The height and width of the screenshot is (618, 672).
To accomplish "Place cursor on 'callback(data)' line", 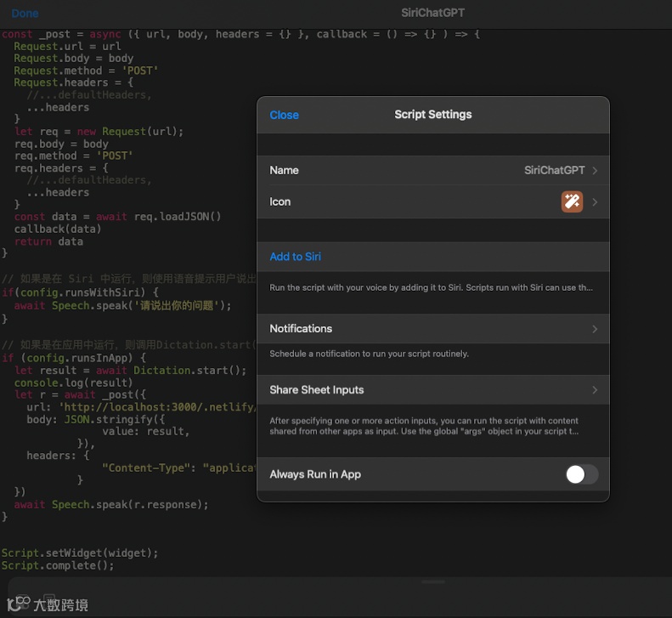I will click(58, 229).
